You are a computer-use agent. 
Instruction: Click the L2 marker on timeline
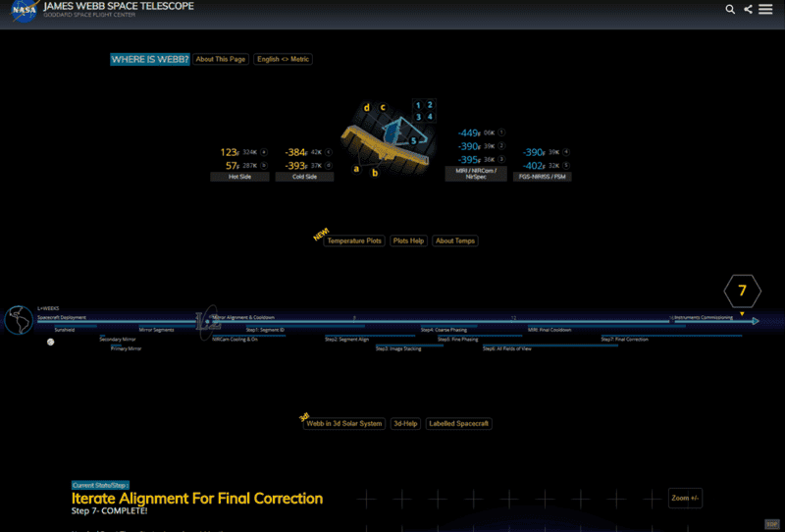tap(207, 322)
